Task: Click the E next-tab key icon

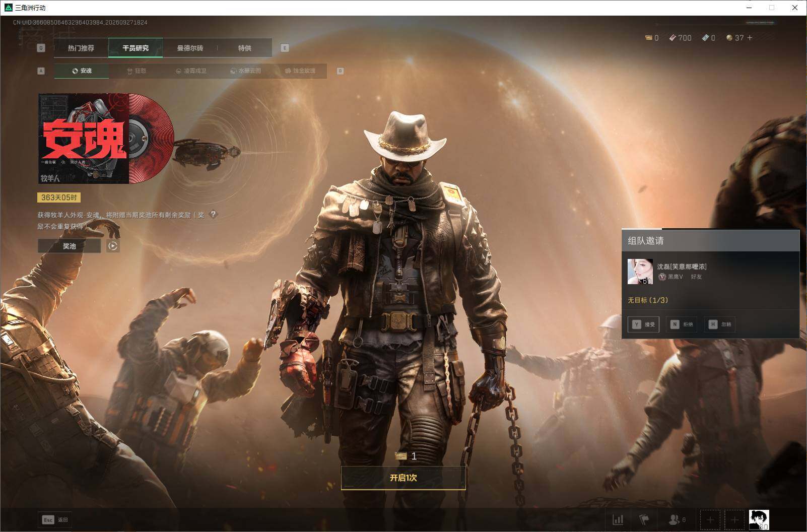Action: 285,48
